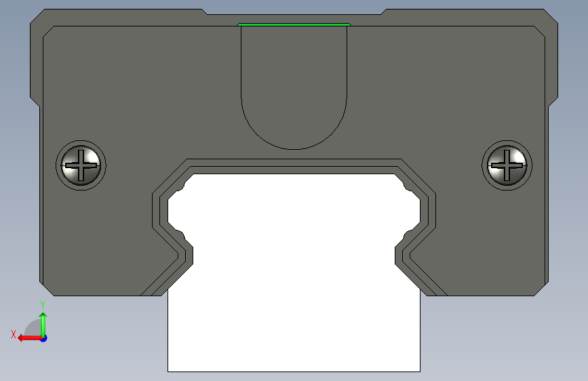Select the U-shaped recess face
The image size is (588, 381).
(294, 87)
